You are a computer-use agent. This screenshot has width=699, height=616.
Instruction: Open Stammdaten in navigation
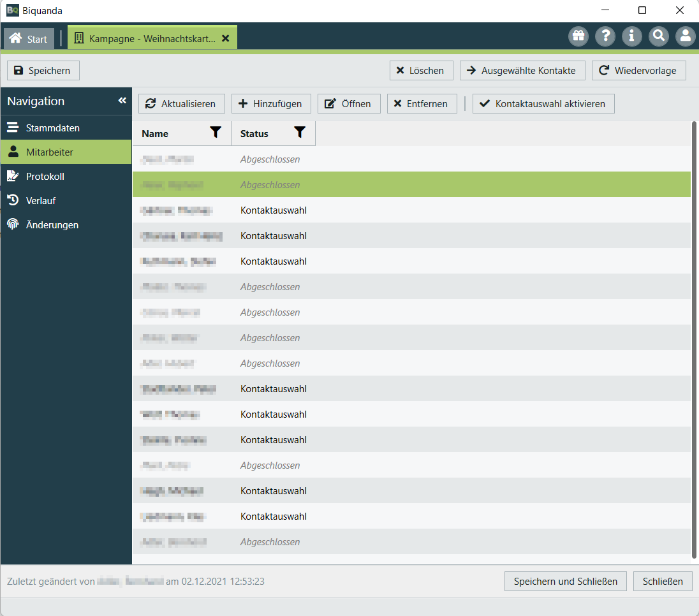53,128
